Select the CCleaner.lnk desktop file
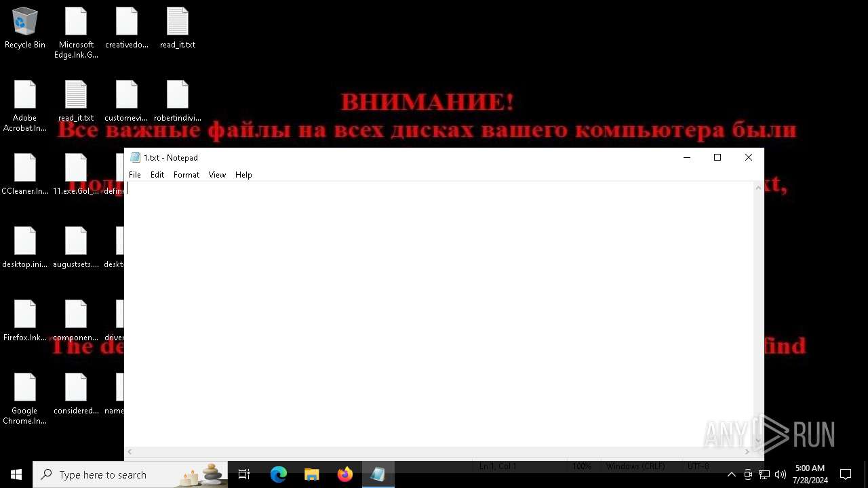 [x=25, y=175]
